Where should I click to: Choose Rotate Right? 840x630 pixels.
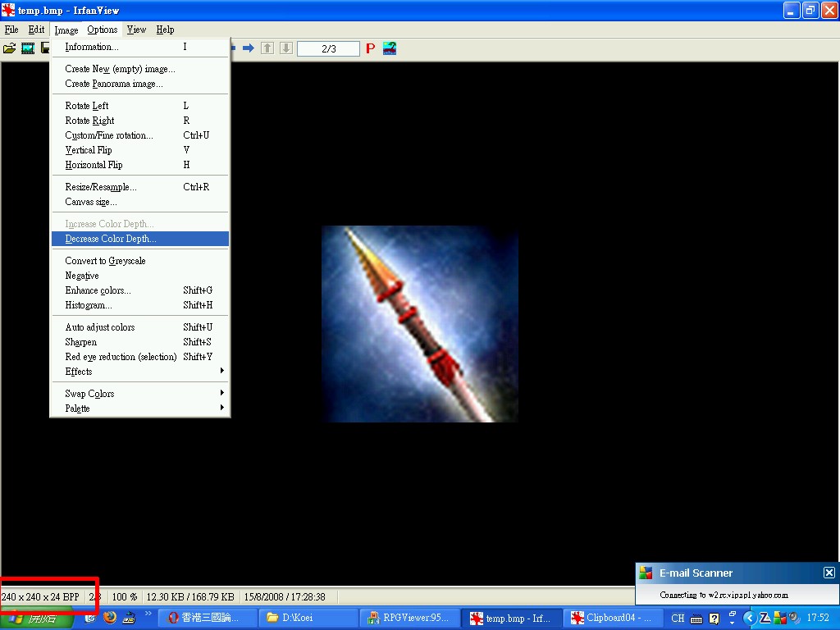[140, 121]
